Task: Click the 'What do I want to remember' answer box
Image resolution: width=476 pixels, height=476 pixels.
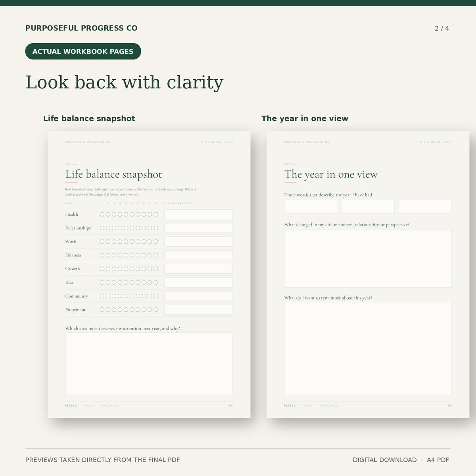Action: pos(368,349)
